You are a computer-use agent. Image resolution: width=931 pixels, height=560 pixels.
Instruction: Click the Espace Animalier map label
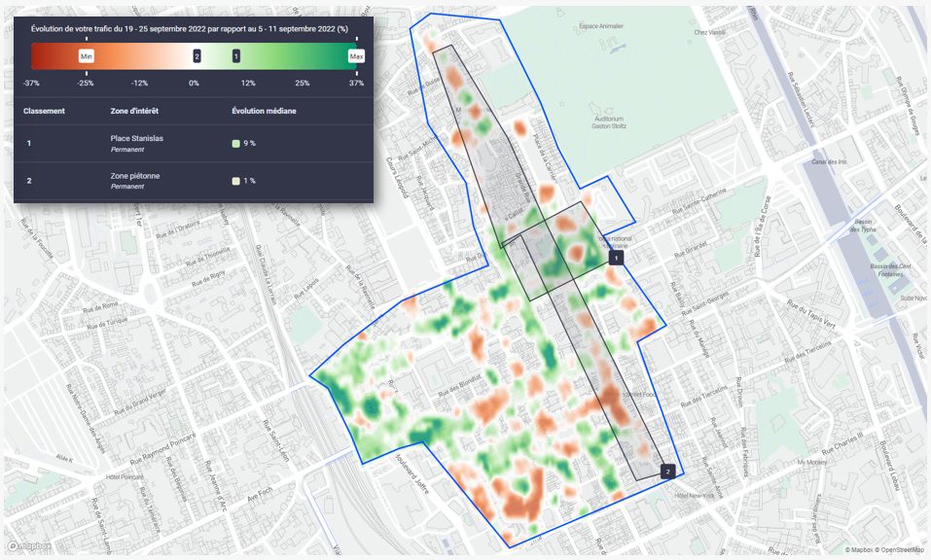click(x=601, y=26)
